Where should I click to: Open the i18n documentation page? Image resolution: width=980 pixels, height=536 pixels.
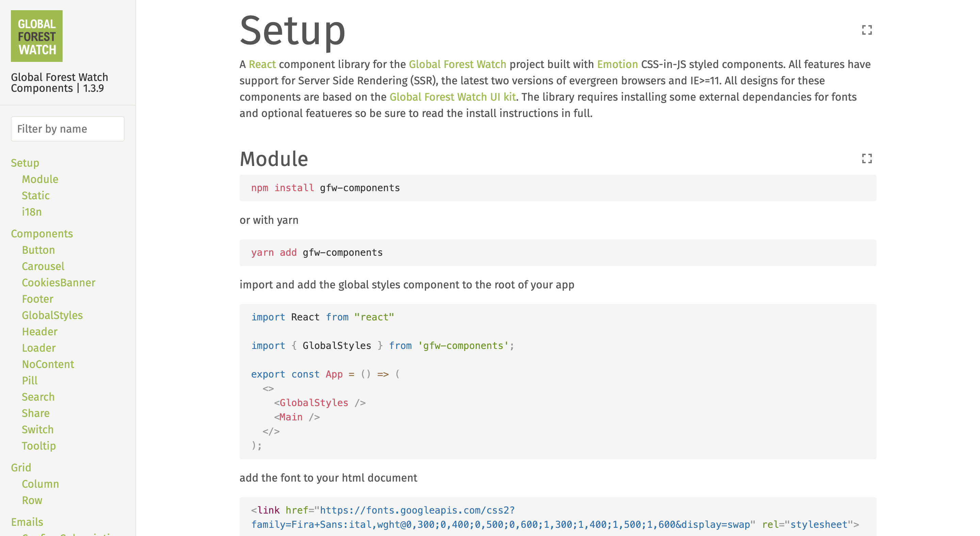point(32,212)
